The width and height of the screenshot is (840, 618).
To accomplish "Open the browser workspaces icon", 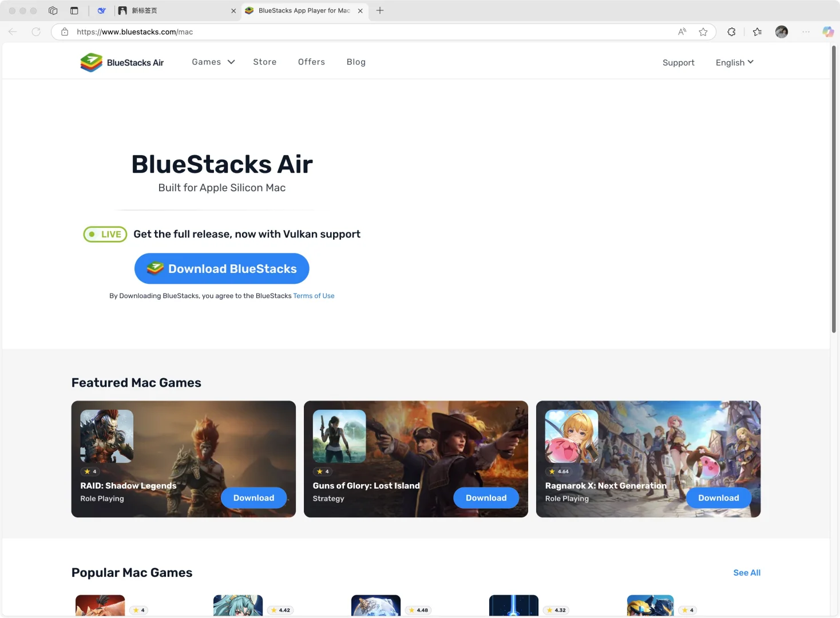I will click(x=53, y=10).
